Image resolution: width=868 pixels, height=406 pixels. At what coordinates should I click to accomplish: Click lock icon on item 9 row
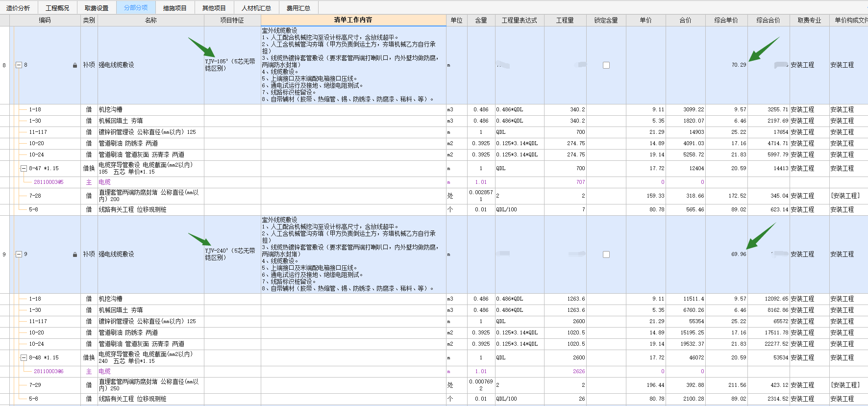[75, 254]
